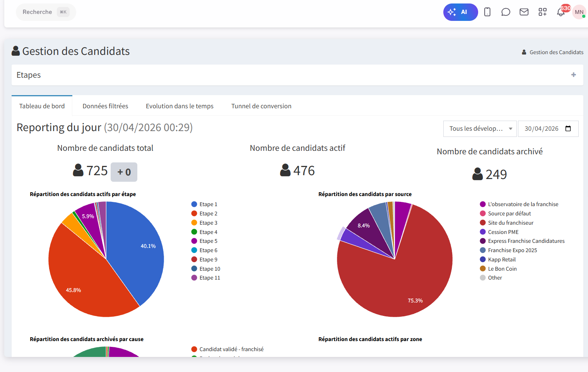Open the AI assistant button
Viewport: 588px width, 372px height.
(460, 12)
